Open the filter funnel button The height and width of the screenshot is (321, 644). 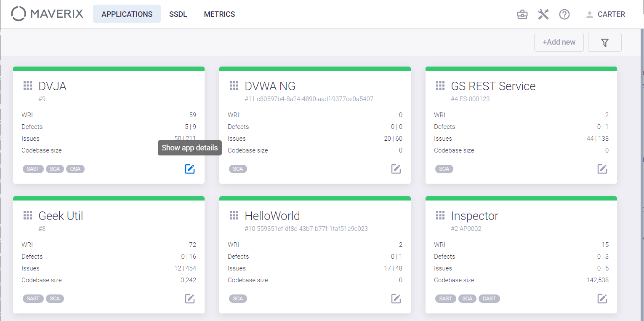pos(605,42)
